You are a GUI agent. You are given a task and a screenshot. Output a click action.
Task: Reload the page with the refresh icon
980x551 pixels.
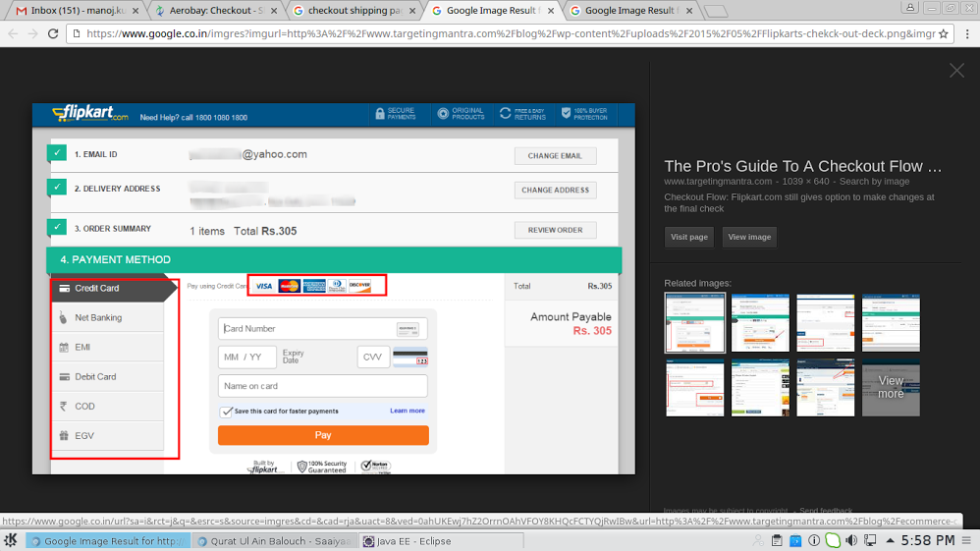click(52, 33)
